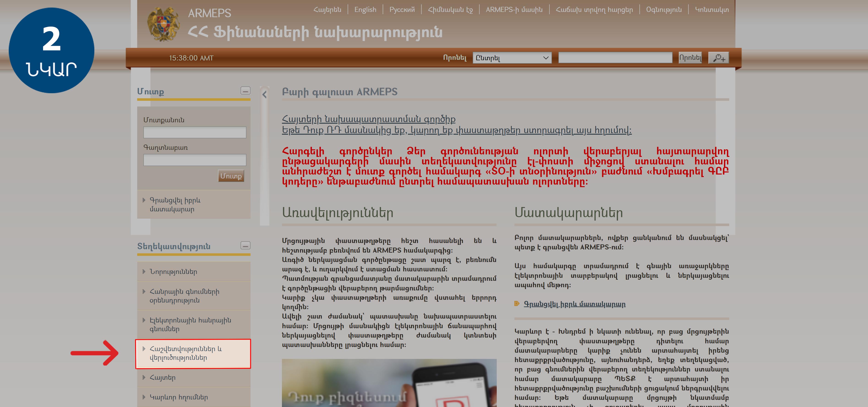The image size is (868, 407).
Task: Click the red Հարգելի գործընկեր notice text
Action: click(x=505, y=167)
